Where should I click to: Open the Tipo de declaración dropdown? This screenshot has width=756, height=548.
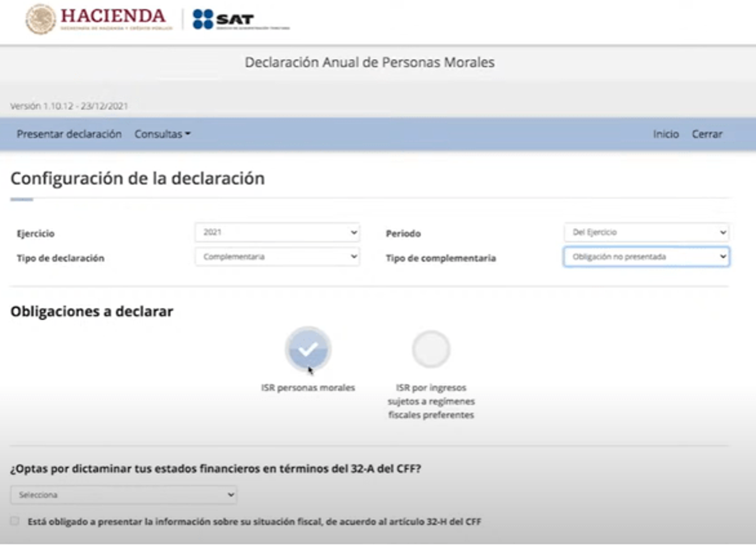pyautogui.click(x=277, y=257)
